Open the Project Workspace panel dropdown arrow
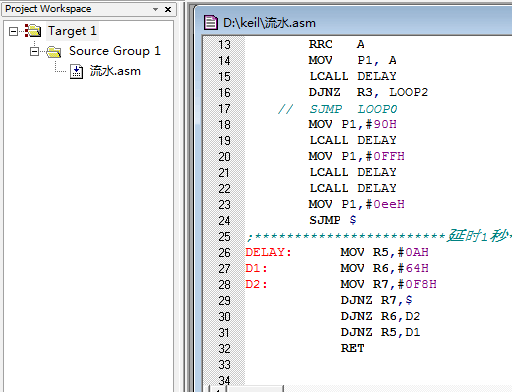 [x=155, y=9]
